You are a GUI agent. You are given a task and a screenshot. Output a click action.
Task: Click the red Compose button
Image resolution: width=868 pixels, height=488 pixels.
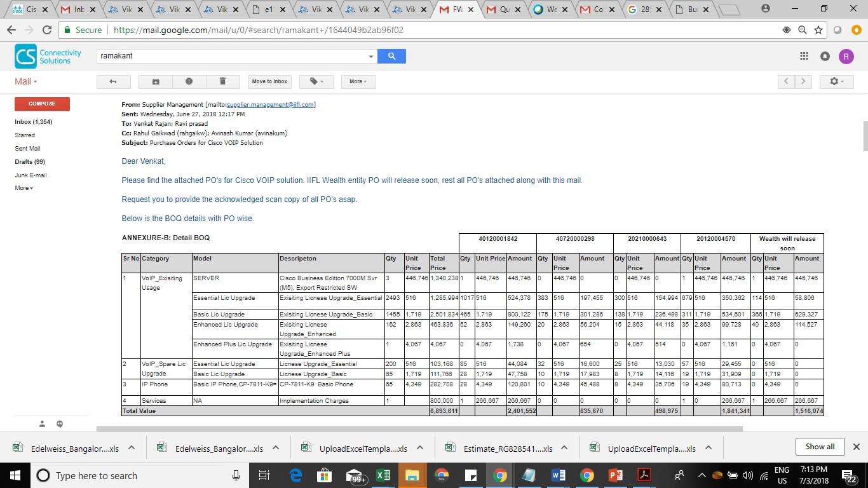pyautogui.click(x=42, y=104)
